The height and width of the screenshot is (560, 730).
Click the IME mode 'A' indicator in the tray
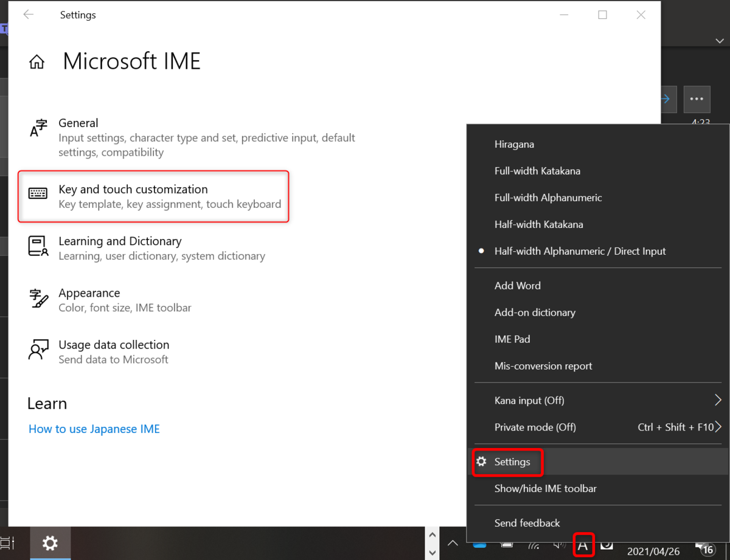(583, 545)
